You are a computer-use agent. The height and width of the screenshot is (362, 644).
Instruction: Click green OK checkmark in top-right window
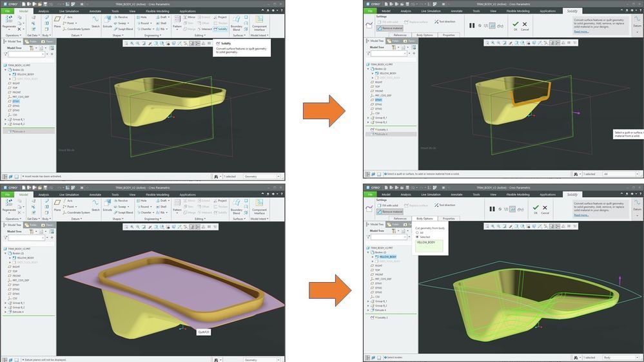tap(516, 26)
